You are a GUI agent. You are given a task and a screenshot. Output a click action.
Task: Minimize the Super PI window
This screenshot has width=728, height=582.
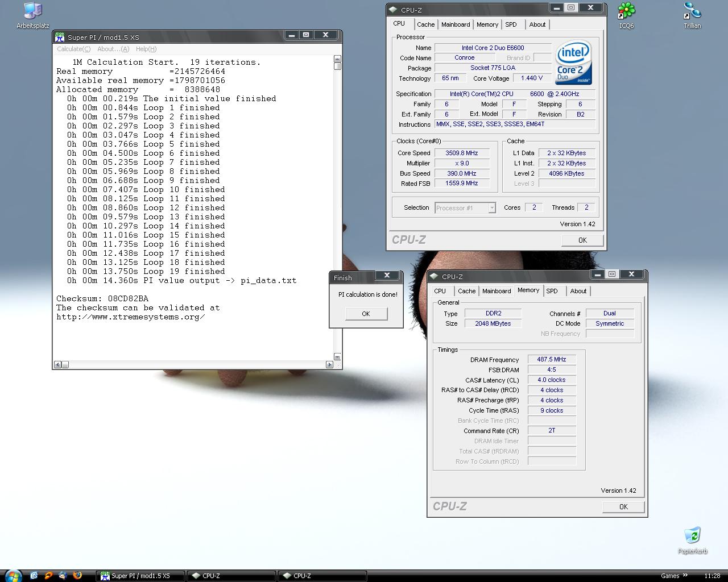[x=291, y=35]
